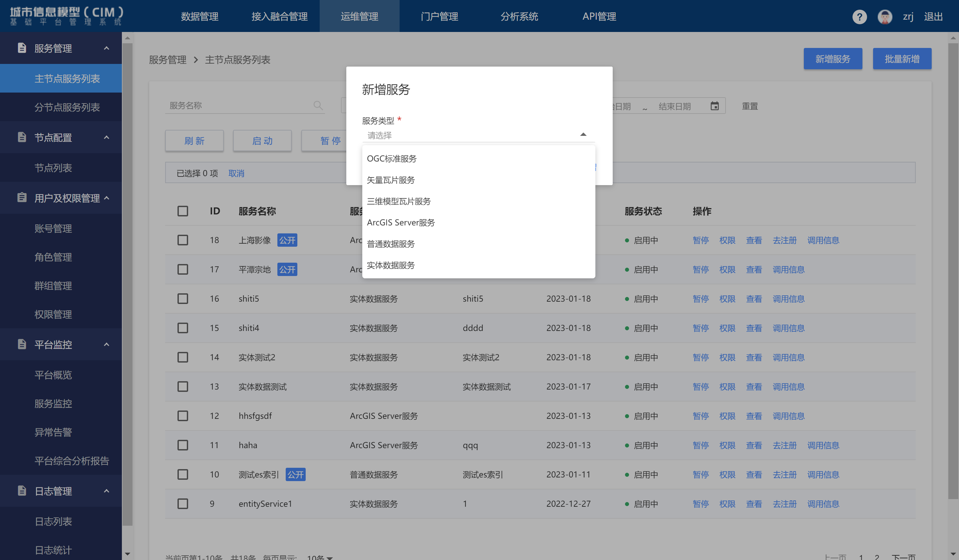Choose 实体数据服务 option
Screen dimensions: 959x560
(x=479, y=265)
